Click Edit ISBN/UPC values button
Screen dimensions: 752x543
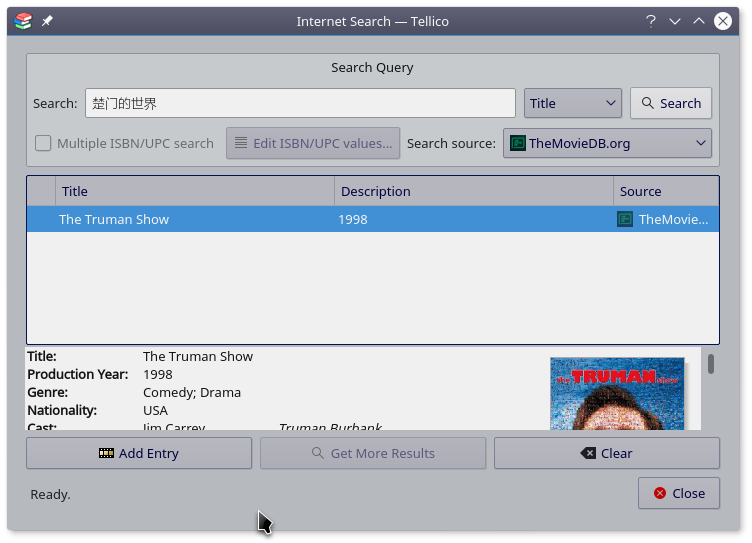313,143
